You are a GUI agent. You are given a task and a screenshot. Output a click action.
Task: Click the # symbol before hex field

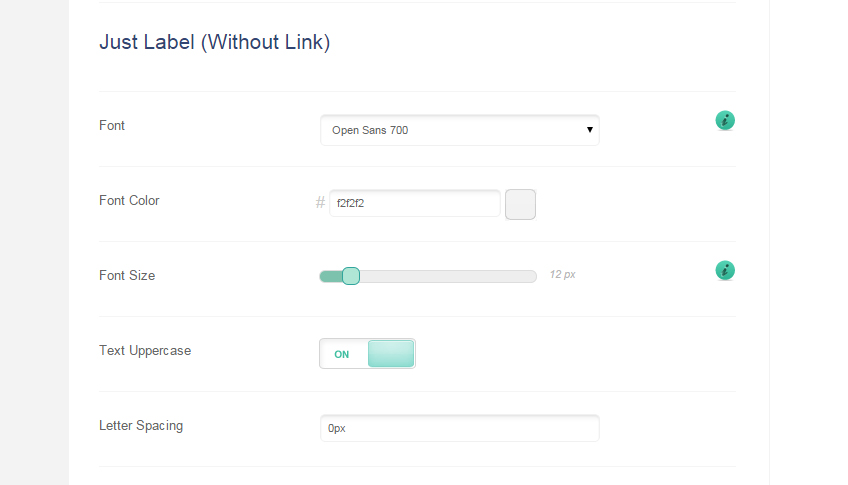coord(320,203)
